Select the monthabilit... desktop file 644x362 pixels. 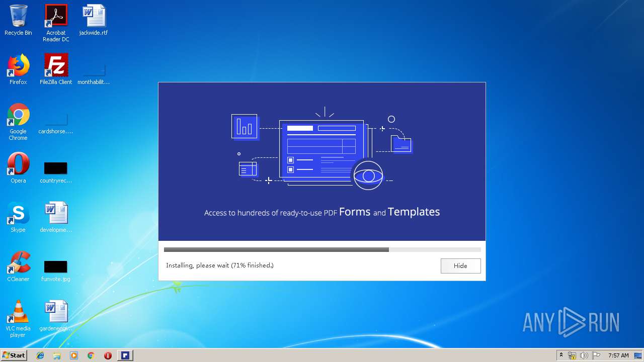(x=94, y=74)
